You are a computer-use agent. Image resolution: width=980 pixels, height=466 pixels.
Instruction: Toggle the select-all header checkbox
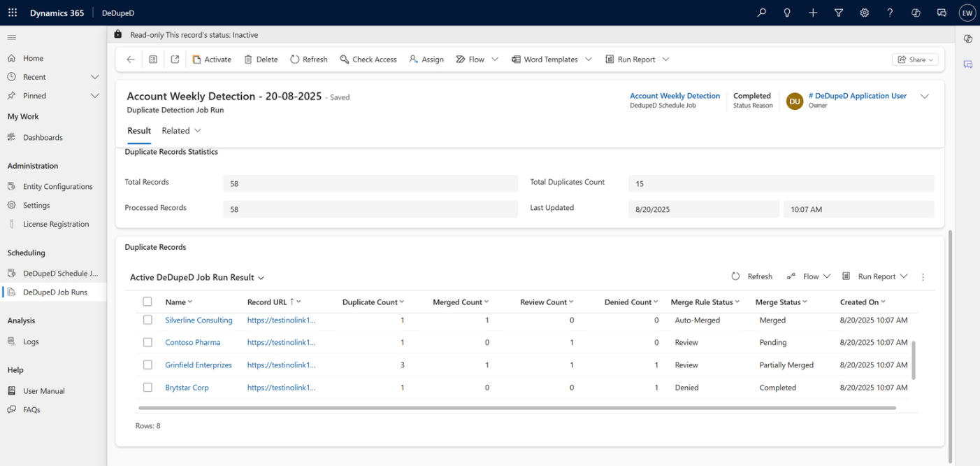[x=147, y=302]
